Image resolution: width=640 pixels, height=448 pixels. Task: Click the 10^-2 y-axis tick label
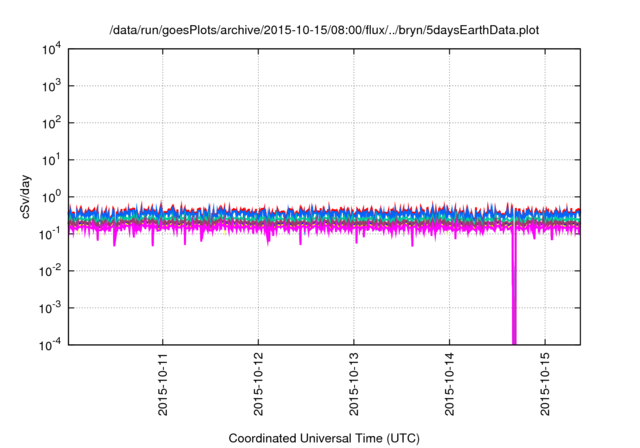tap(50, 271)
